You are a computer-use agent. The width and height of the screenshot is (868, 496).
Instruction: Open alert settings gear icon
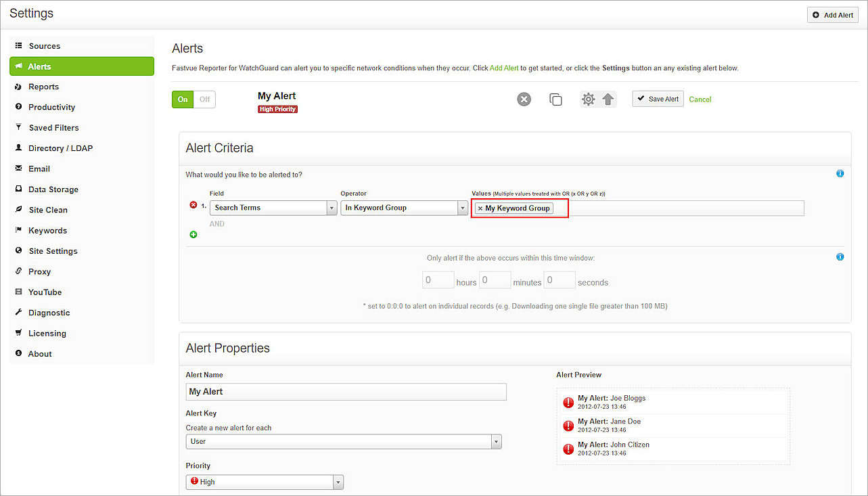[589, 99]
